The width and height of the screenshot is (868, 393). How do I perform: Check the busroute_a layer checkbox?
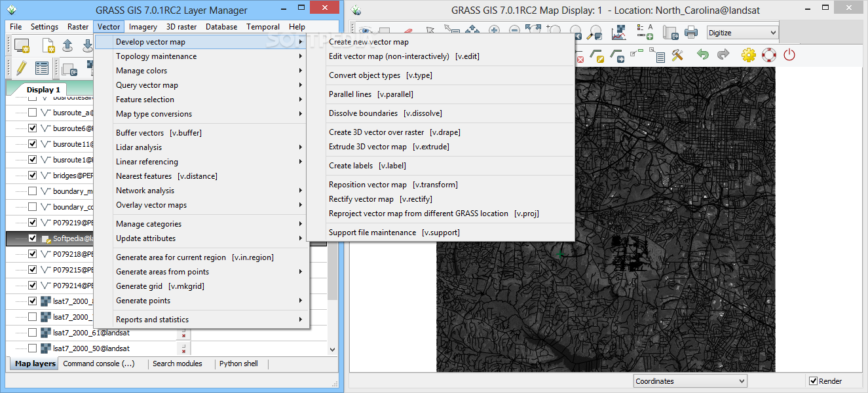coord(32,113)
